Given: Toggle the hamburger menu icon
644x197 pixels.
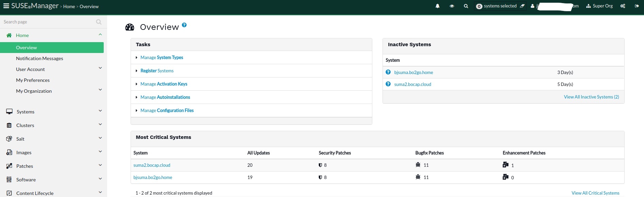Looking at the screenshot, I should pos(6,6).
